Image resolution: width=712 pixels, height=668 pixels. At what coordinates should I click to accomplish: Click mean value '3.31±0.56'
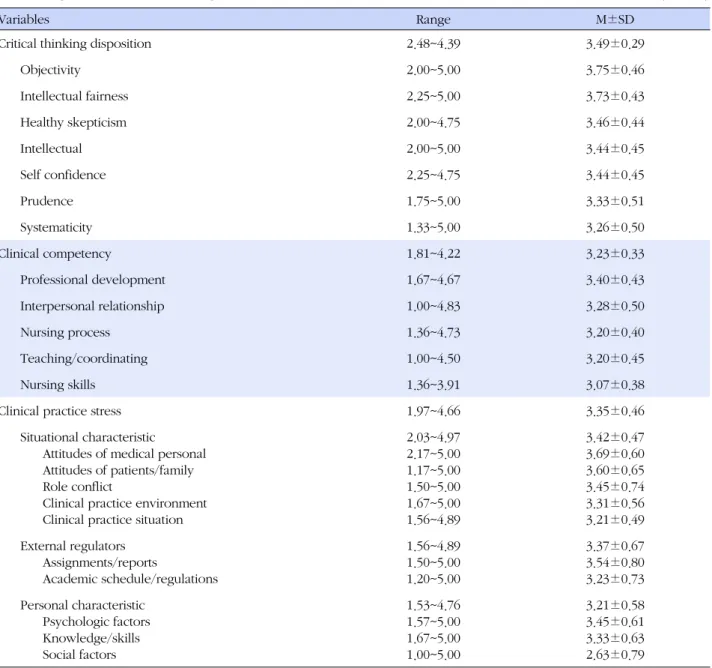click(615, 503)
